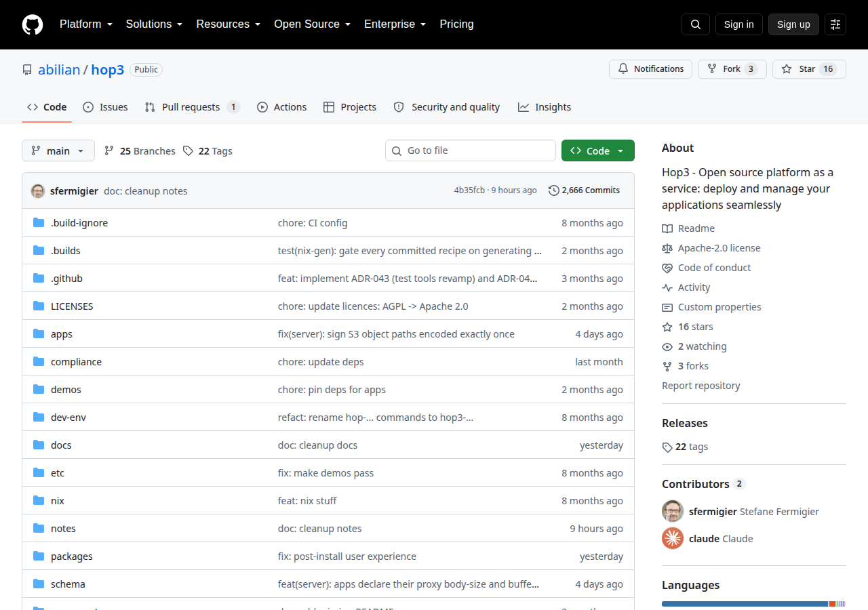Click the blue segment of the Languages bar
The height and width of the screenshot is (610, 868).
[x=745, y=603]
